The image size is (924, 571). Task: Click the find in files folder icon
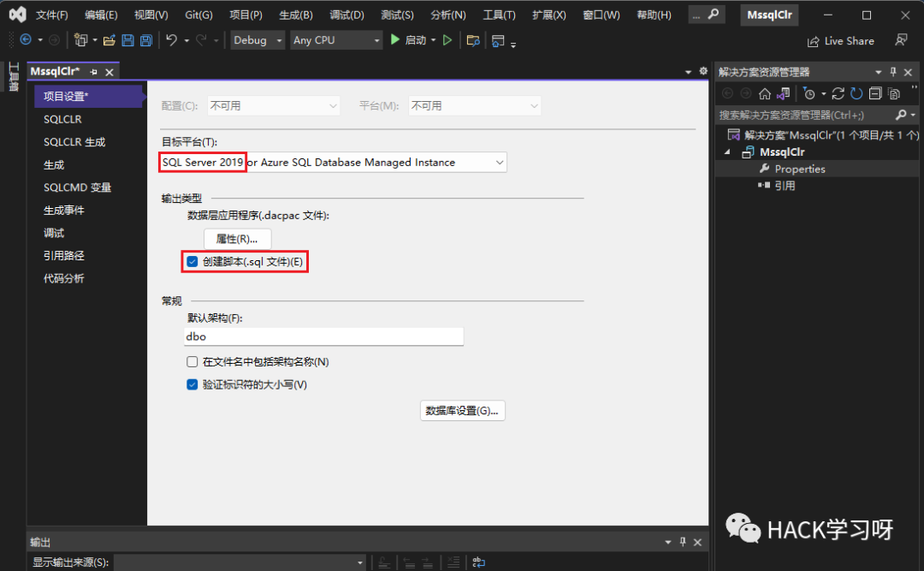pyautogui.click(x=472, y=40)
